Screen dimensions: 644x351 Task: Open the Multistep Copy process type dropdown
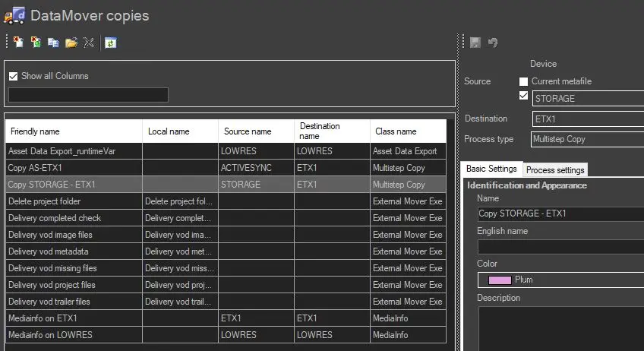(588, 139)
